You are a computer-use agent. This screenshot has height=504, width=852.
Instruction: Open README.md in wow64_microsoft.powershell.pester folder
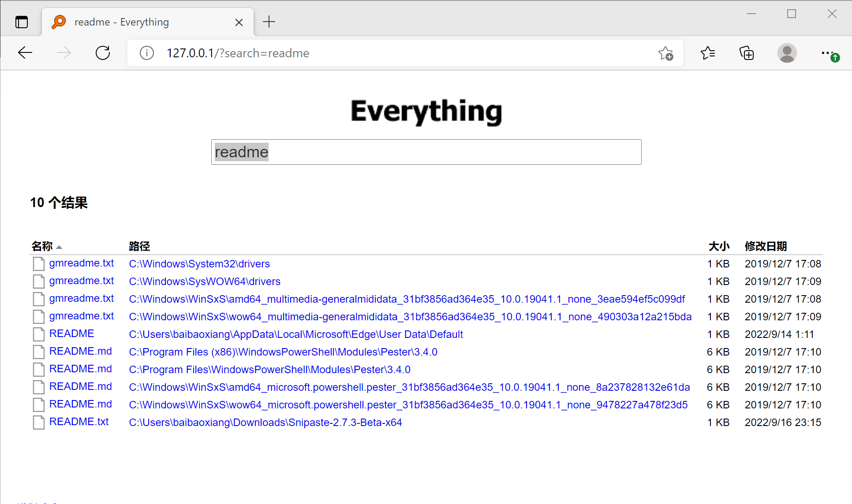point(81,404)
